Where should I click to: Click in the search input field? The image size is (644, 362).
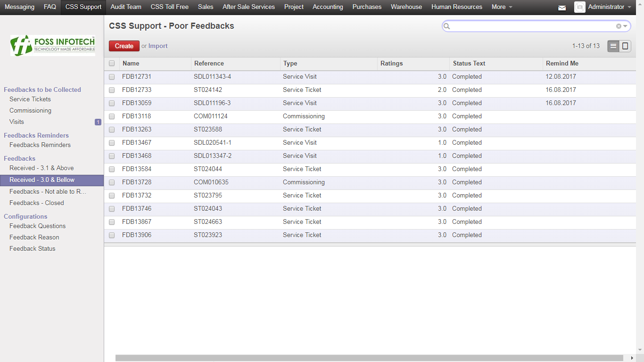click(533, 26)
